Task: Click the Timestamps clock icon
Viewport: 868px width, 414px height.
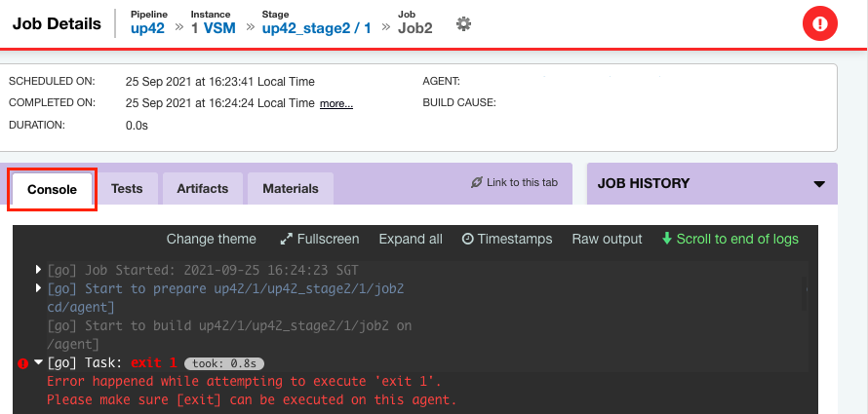Action: 468,239
